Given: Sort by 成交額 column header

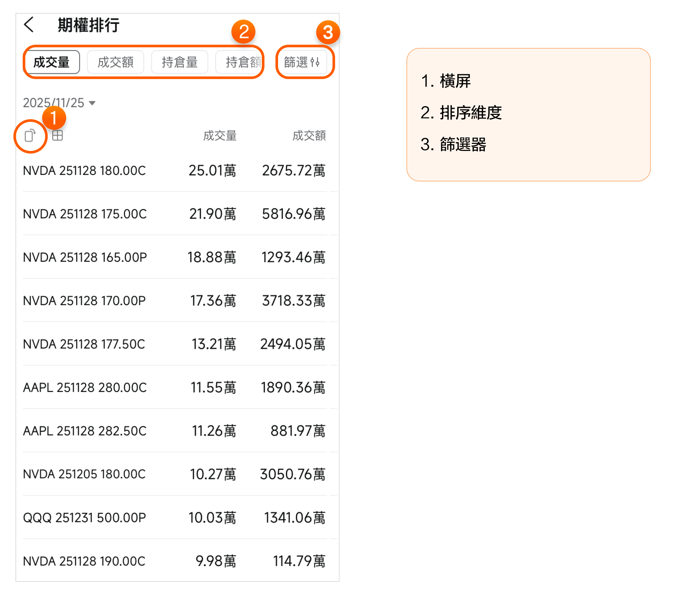Looking at the screenshot, I should click(x=309, y=136).
